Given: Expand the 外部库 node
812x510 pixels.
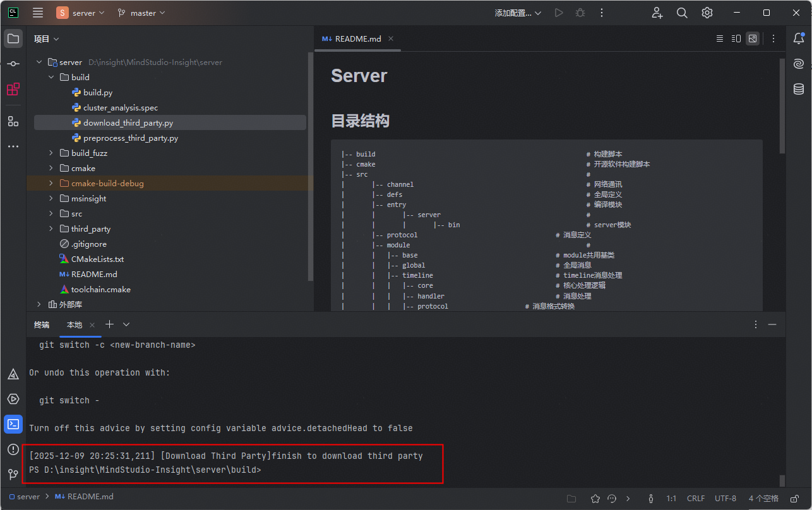Looking at the screenshot, I should click(39, 304).
